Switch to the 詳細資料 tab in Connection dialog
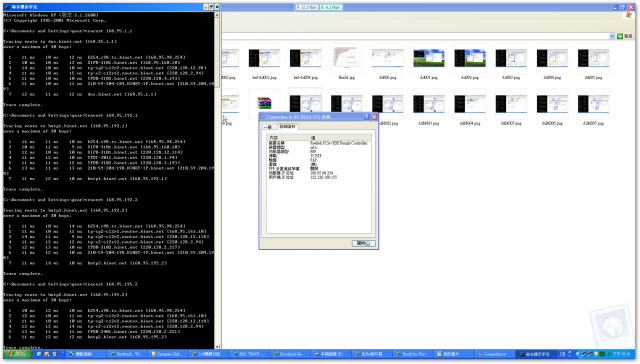640x364 pixels. (x=287, y=127)
